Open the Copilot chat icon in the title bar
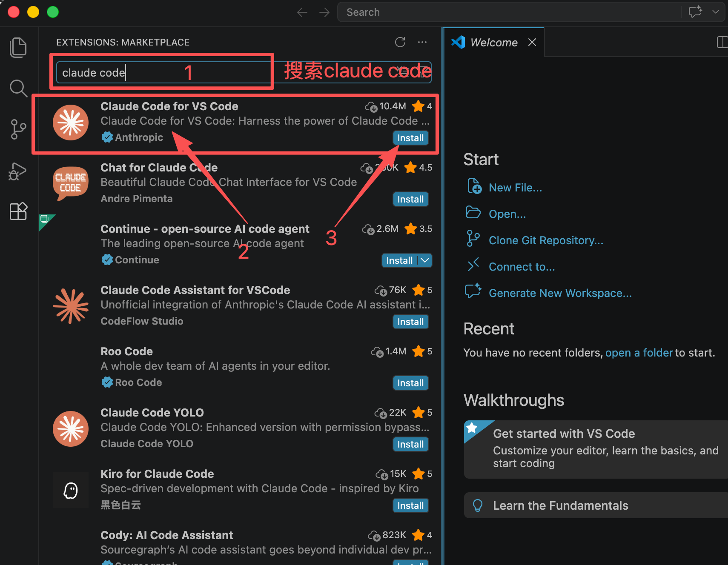 [695, 12]
